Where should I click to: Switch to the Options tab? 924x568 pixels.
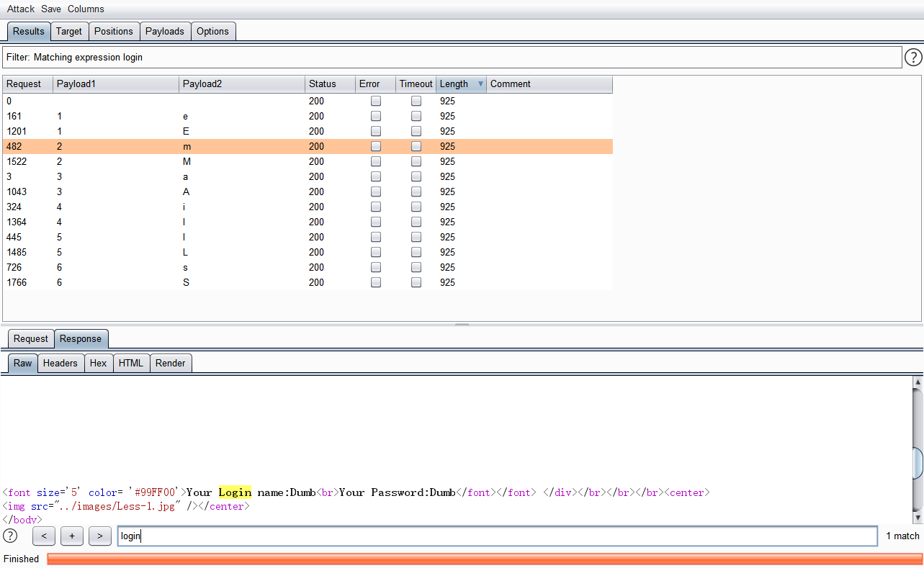click(x=213, y=31)
